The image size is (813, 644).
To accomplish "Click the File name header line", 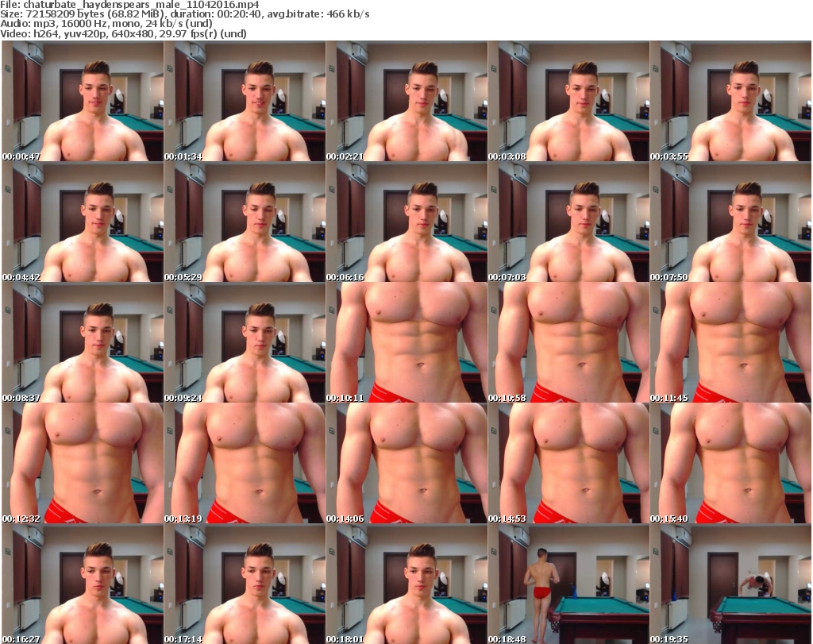I will 129,5.
